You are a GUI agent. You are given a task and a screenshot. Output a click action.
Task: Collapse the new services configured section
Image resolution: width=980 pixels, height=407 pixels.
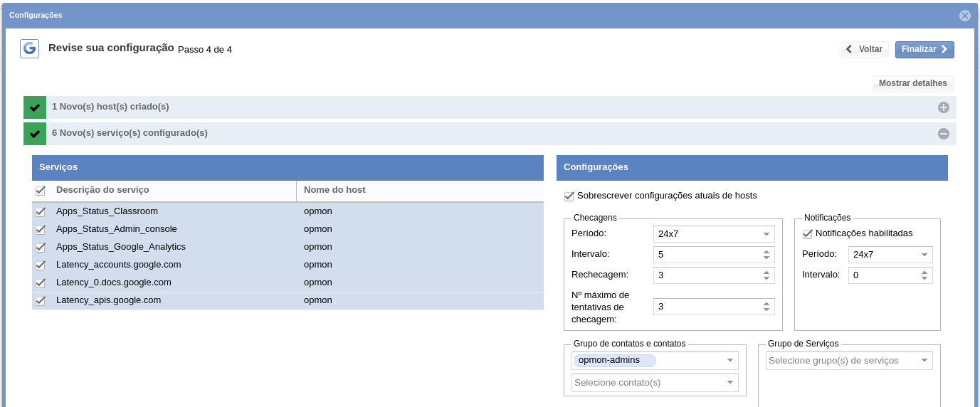click(943, 134)
